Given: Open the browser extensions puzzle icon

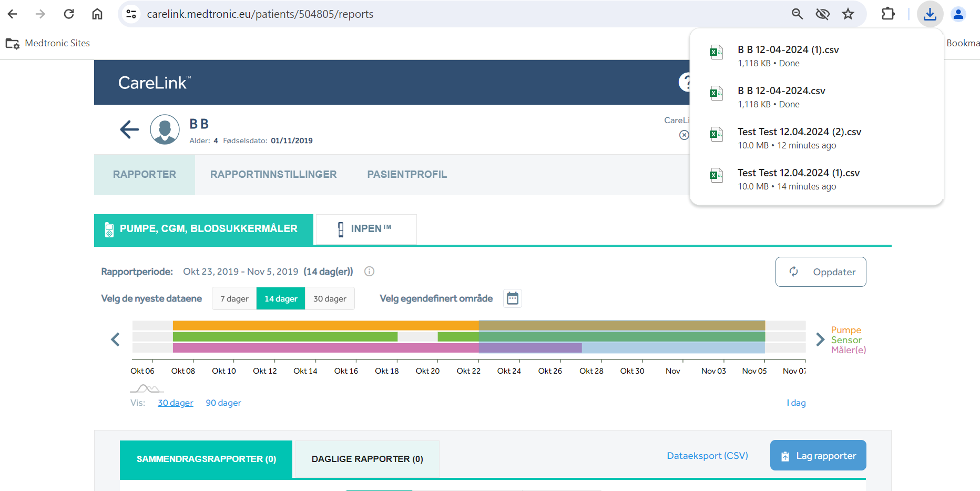Looking at the screenshot, I should tap(888, 14).
